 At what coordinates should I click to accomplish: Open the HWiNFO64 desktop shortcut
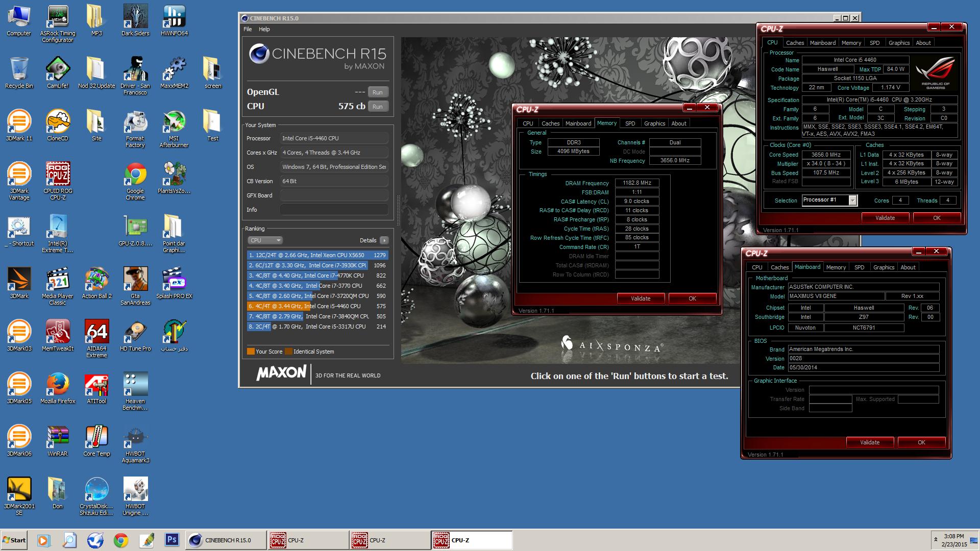(174, 20)
